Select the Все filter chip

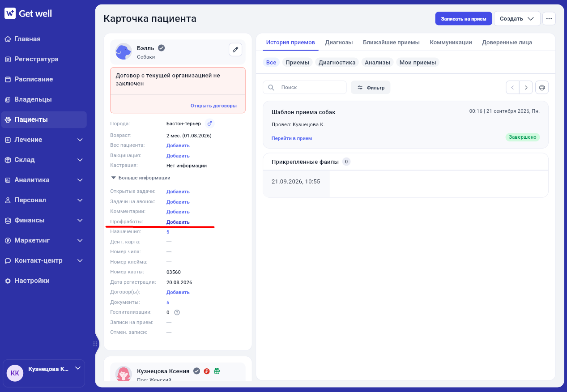(x=271, y=62)
